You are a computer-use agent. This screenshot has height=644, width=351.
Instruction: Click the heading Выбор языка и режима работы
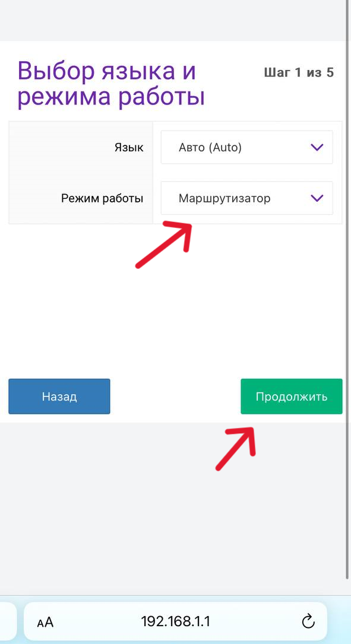pyautogui.click(x=111, y=84)
